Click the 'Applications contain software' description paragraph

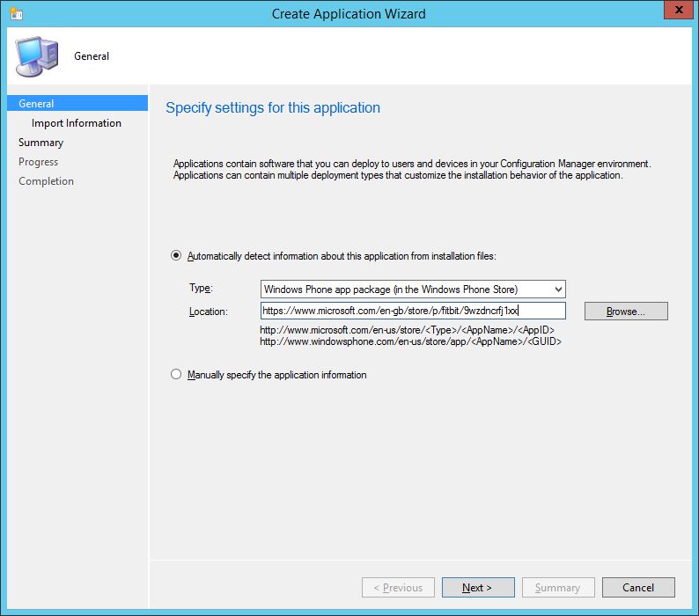click(412, 169)
